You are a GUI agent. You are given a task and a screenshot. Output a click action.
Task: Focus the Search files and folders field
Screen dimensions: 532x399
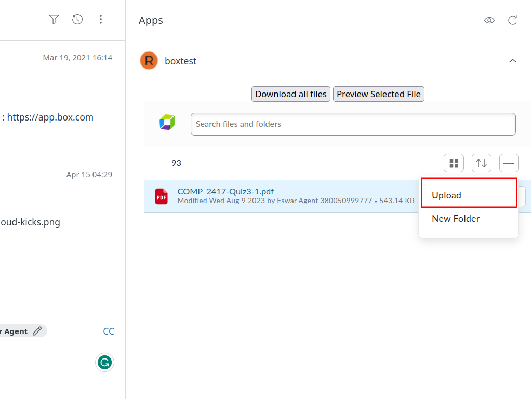[353, 124]
